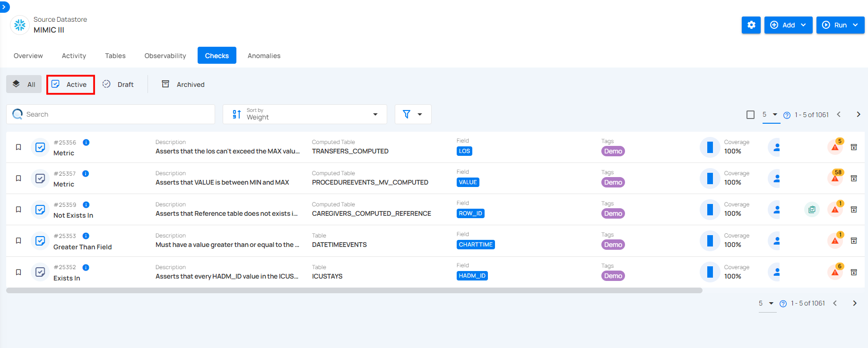
Task: Switch to the Overview tab
Action: [28, 56]
